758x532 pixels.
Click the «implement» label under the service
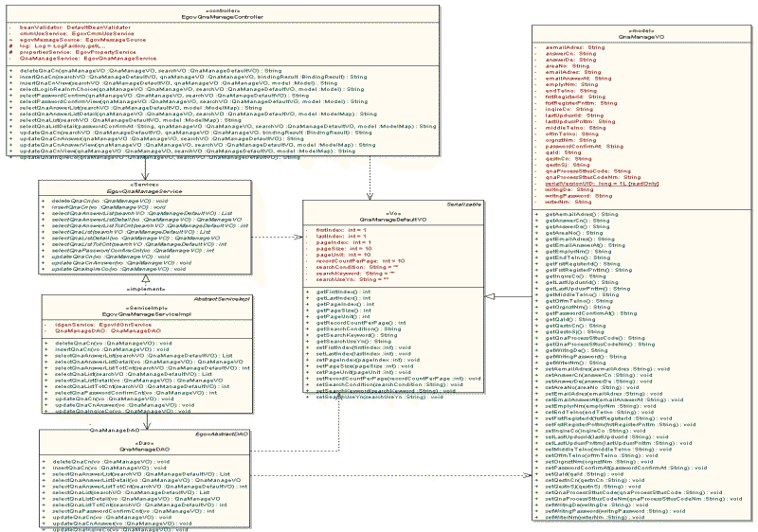(x=144, y=289)
